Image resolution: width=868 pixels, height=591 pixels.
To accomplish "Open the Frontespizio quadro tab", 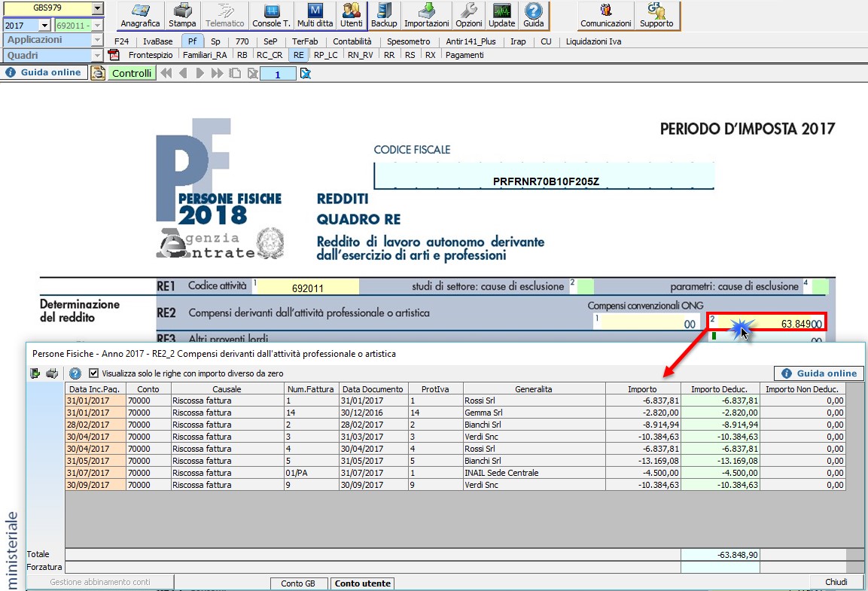I will [x=151, y=55].
